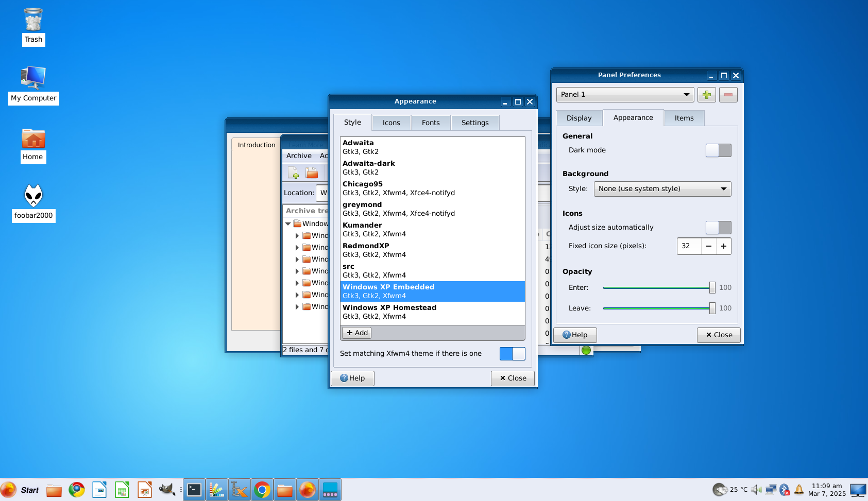Remove the panel with minus icon
This screenshot has height=501, width=868.
(728, 95)
